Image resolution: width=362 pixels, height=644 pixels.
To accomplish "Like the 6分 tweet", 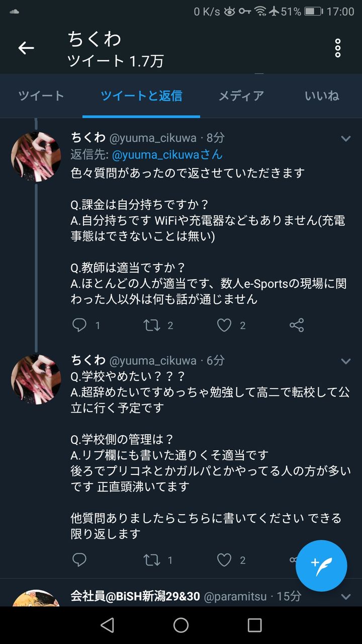I will point(224,559).
